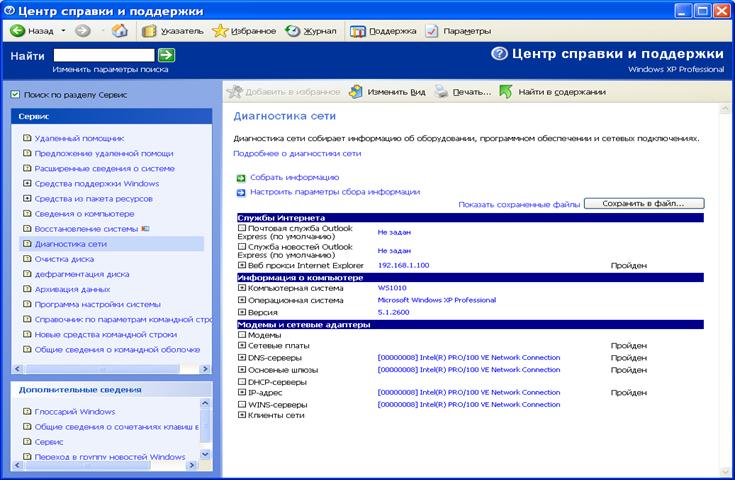The width and height of the screenshot is (735, 480).
Task: Check the DHCP-серверы checkbox
Action: click(242, 381)
